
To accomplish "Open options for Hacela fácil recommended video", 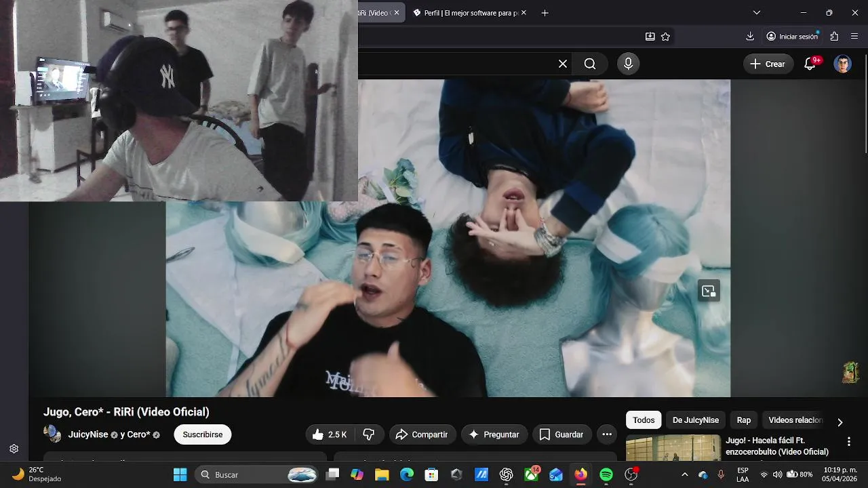I will click(848, 442).
